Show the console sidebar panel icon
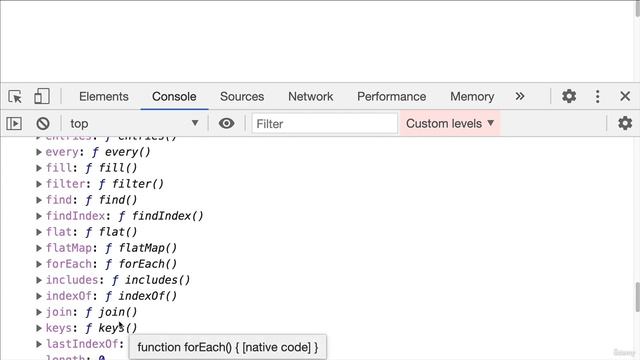Screen dimensions: 640x360 [14, 123]
